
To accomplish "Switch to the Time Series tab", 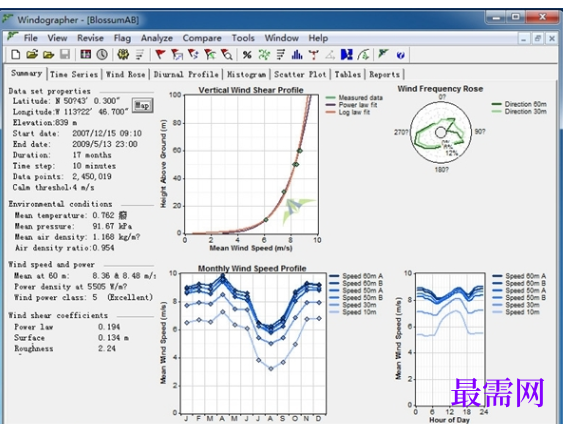I will click(74, 74).
